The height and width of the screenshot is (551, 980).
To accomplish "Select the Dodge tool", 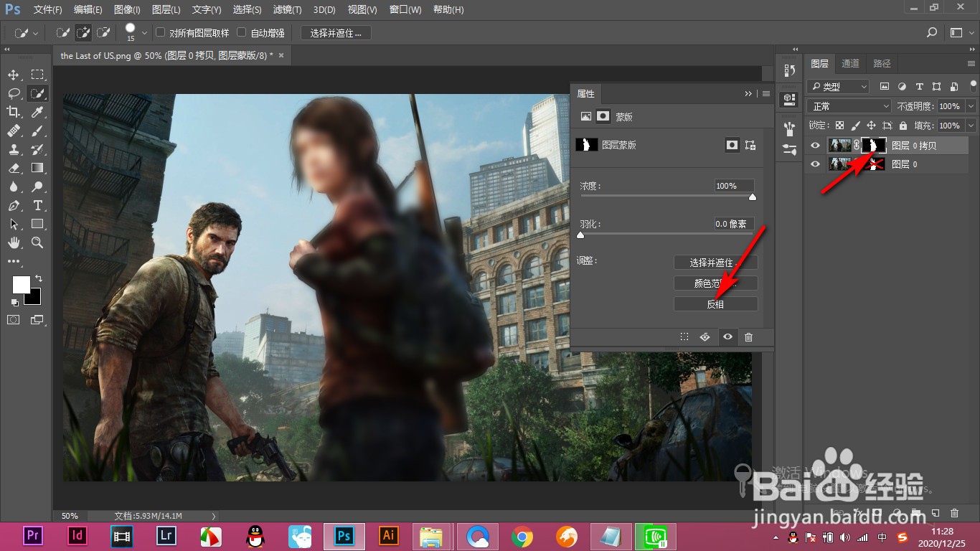I will pos(37,187).
